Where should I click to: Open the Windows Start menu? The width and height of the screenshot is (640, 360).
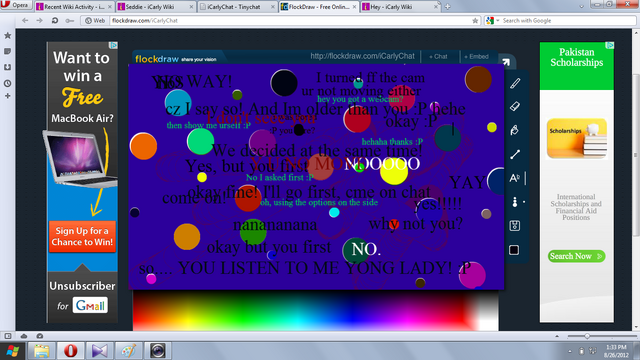[x=12, y=351]
